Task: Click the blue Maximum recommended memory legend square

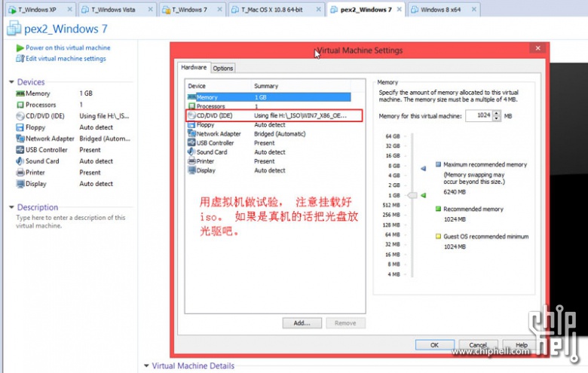Action: (x=438, y=164)
